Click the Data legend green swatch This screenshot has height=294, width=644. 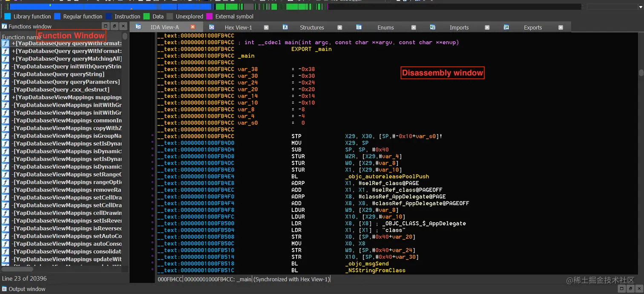click(147, 17)
